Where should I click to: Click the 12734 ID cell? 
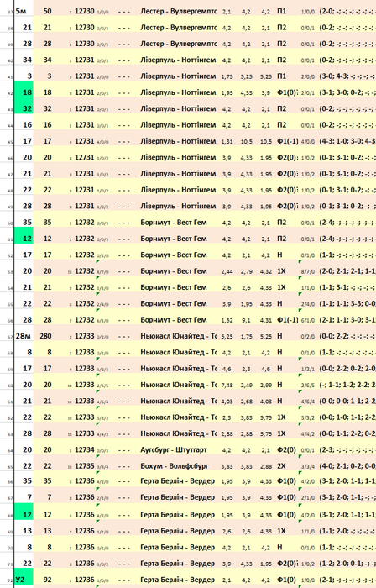coord(84,449)
